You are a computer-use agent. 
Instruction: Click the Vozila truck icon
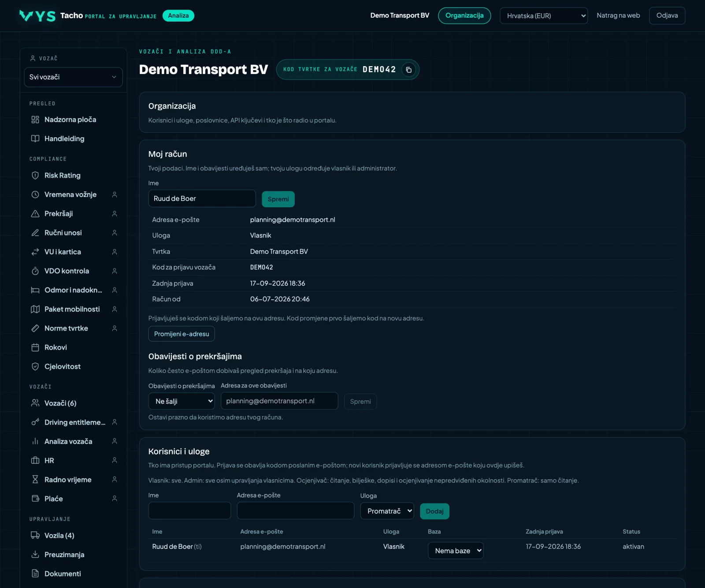pyautogui.click(x=35, y=536)
